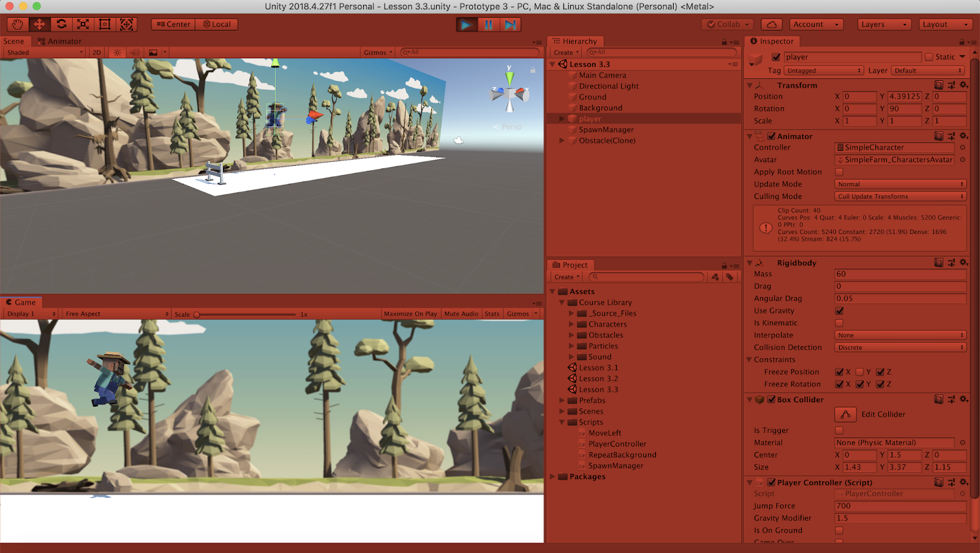Adjust the Game view Scale slider
The width and height of the screenshot is (980, 553).
coord(245,314)
